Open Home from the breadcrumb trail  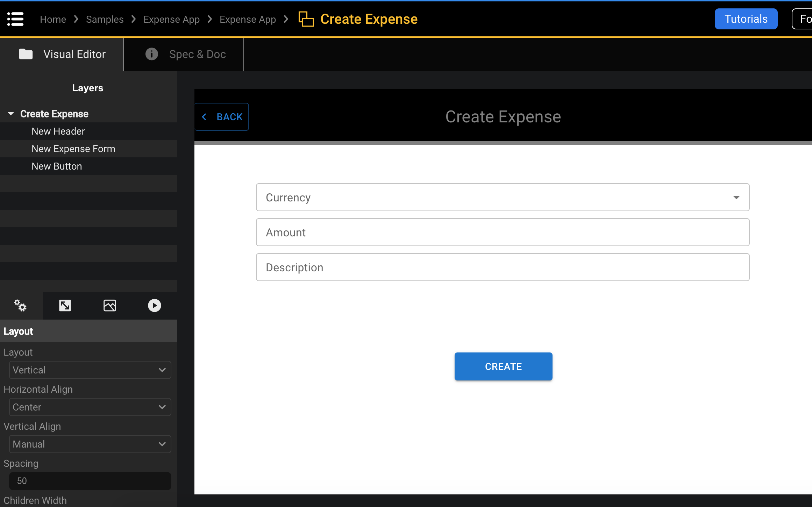53,19
